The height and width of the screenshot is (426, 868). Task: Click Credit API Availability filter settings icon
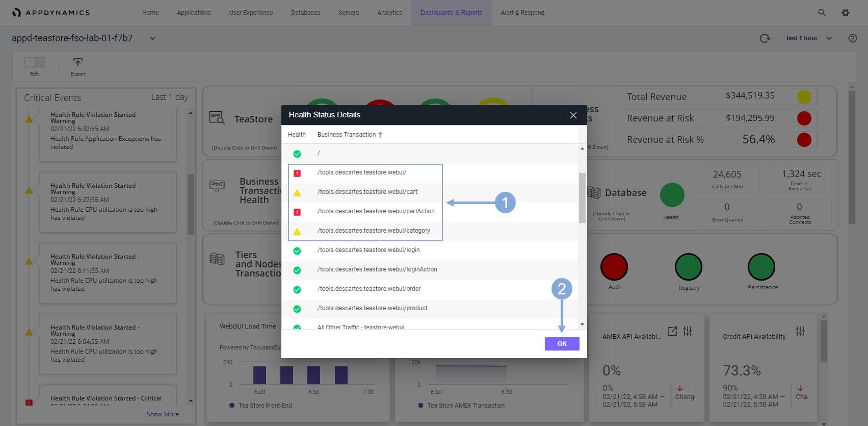point(800,332)
